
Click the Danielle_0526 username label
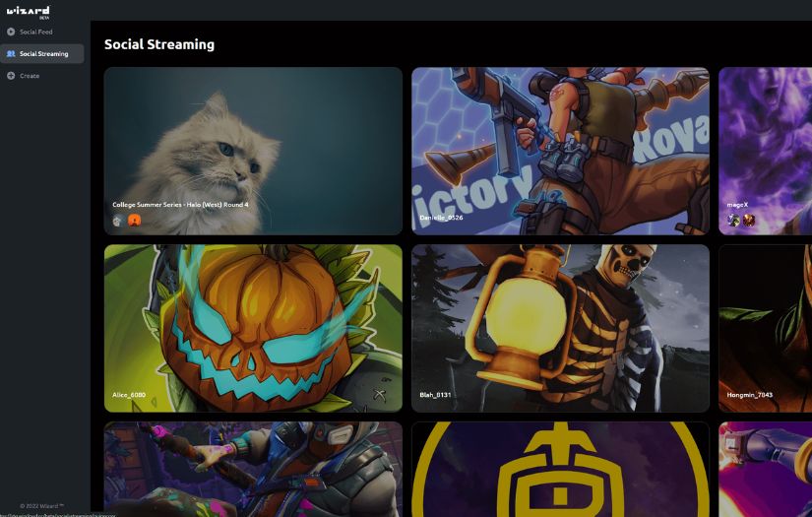441,218
